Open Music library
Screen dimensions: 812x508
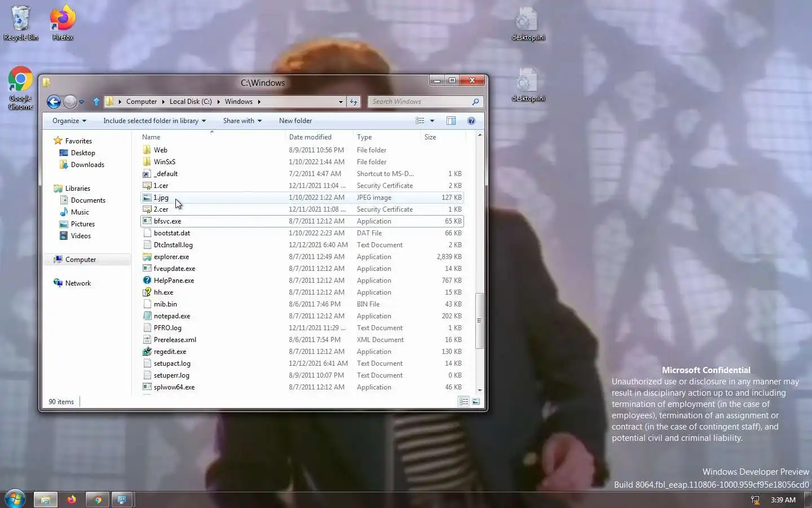coord(80,212)
